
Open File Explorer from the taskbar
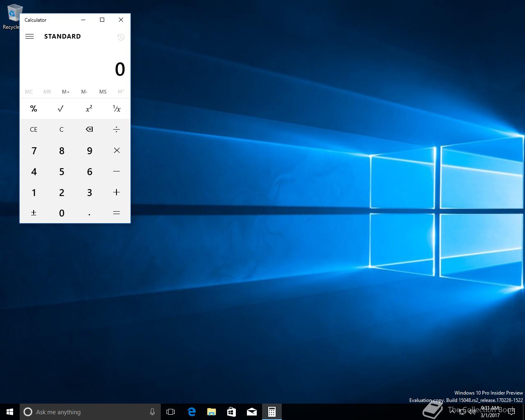[x=212, y=412]
